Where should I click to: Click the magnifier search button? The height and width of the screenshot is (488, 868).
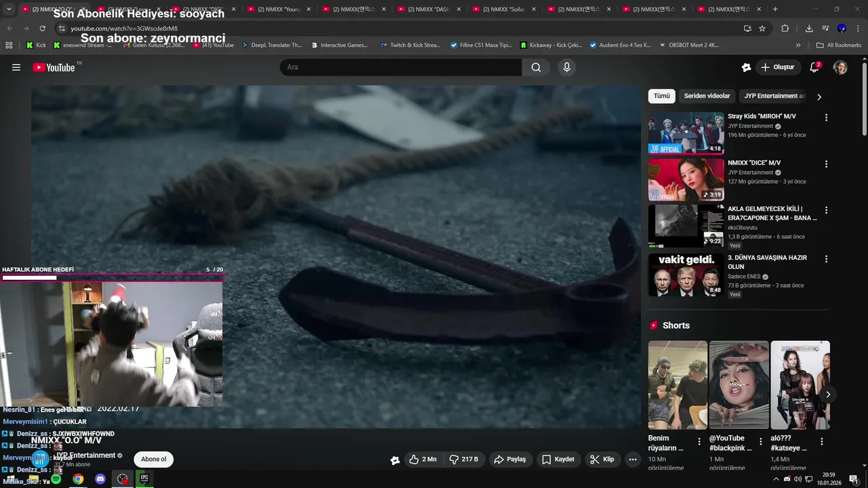[x=536, y=67]
